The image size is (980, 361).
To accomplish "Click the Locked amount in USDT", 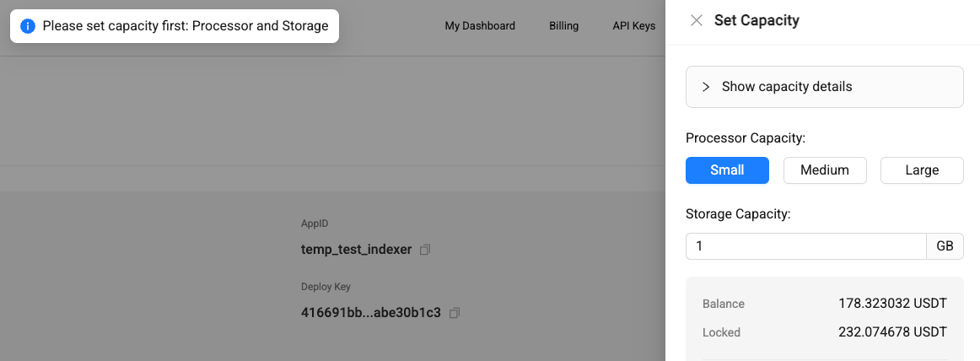I will click(x=892, y=332).
